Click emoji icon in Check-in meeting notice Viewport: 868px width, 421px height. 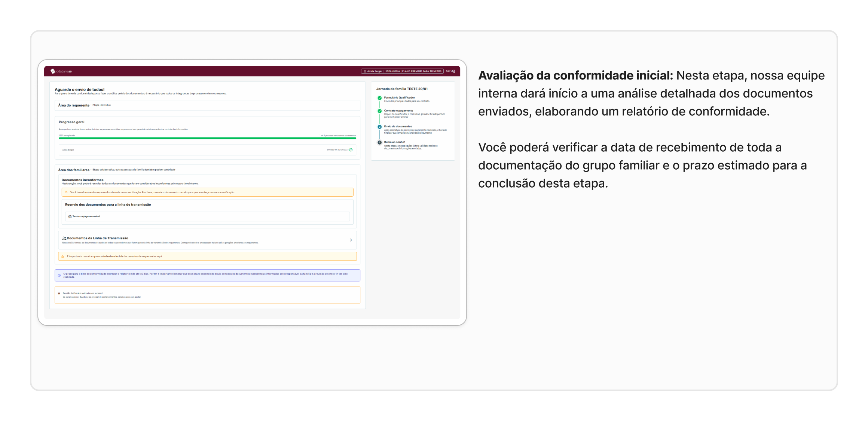[59, 293]
